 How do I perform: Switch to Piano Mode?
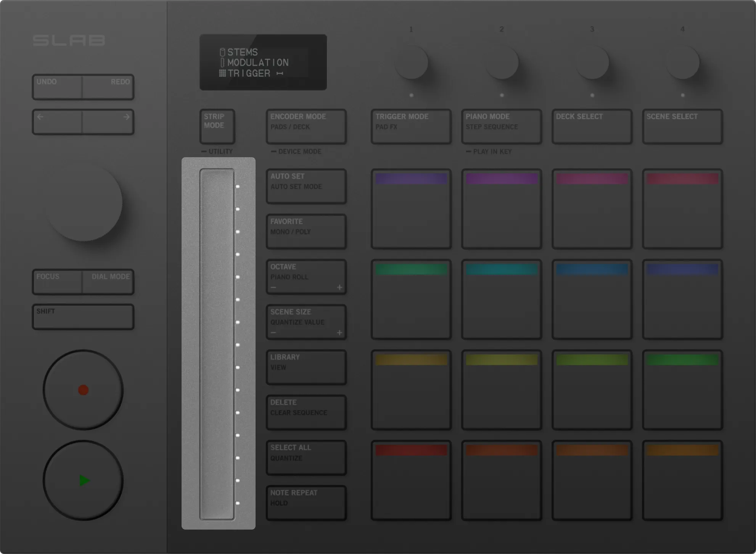pos(501,126)
